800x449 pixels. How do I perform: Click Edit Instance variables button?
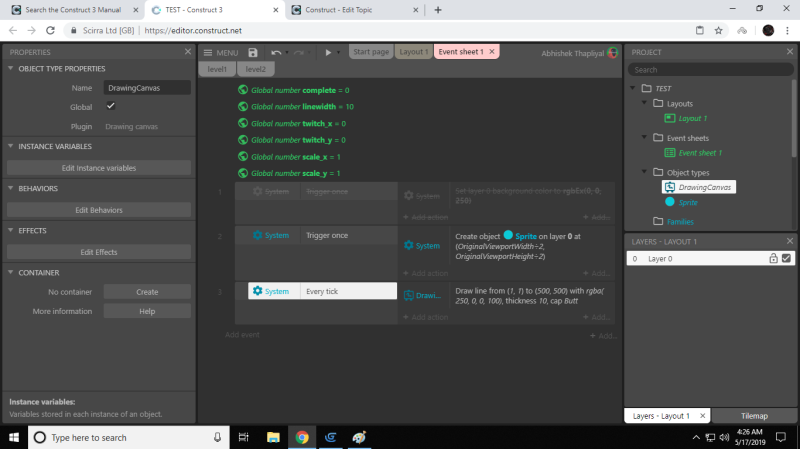coord(99,168)
